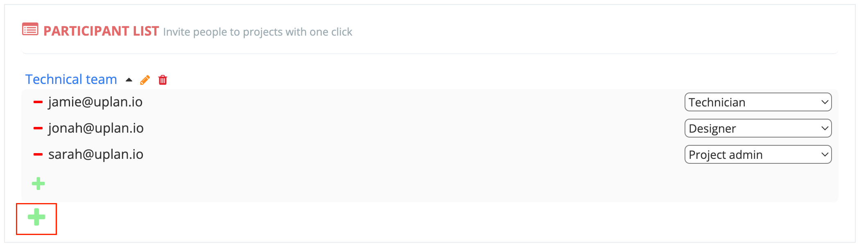
Task: Open the Designer role dropdown for jonah
Action: tap(758, 128)
